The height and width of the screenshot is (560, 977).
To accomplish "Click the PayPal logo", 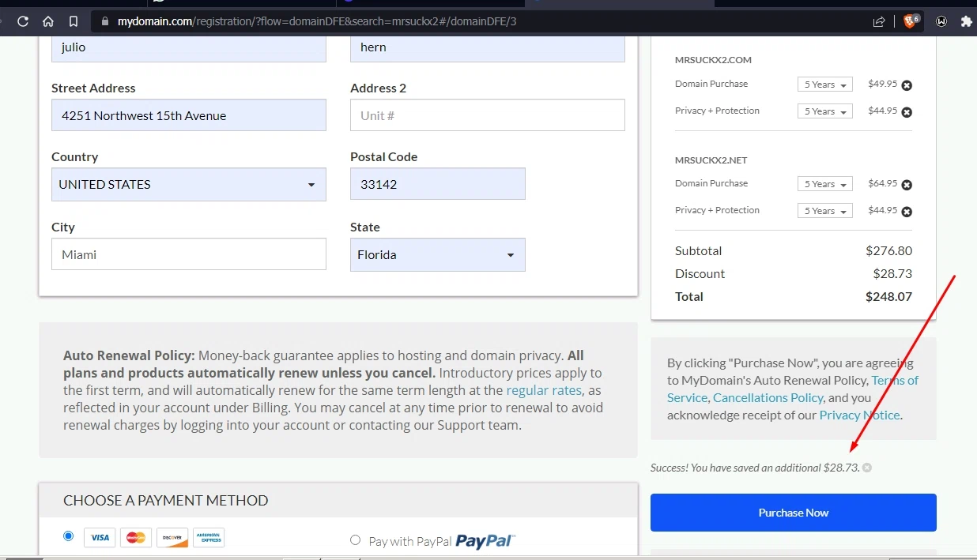I will pos(485,541).
